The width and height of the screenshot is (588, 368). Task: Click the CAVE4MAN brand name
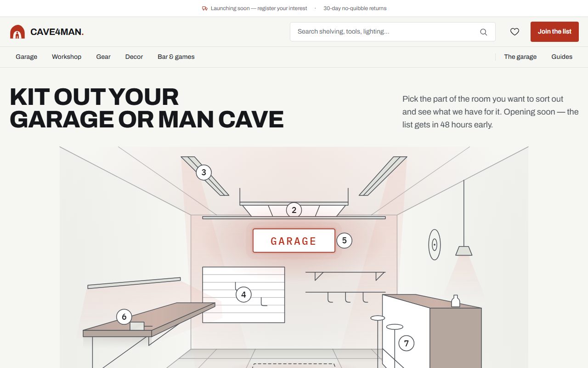click(57, 32)
